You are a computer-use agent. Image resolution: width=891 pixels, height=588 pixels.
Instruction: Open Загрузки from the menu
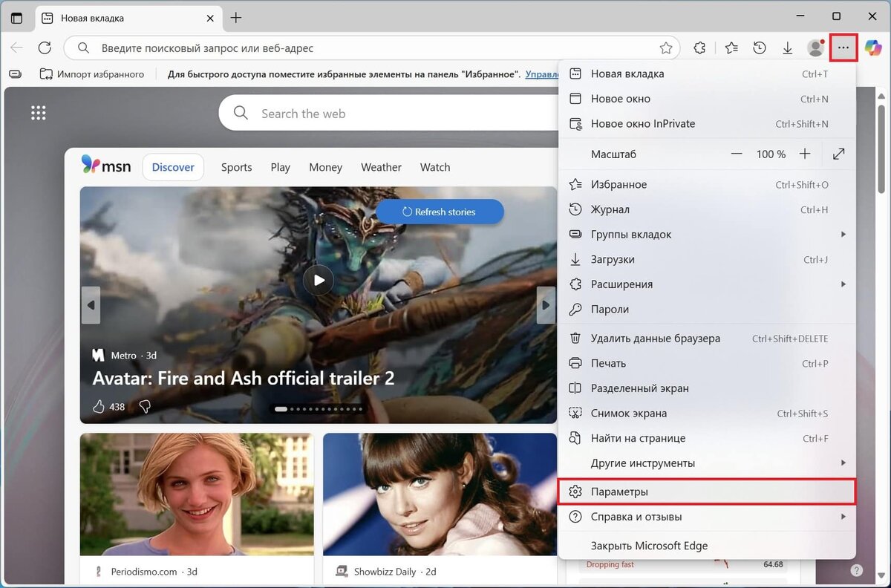point(707,259)
